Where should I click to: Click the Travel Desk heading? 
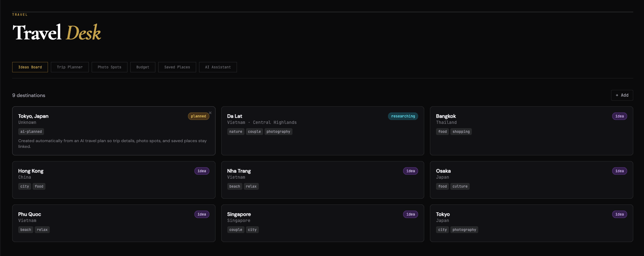pos(57,33)
